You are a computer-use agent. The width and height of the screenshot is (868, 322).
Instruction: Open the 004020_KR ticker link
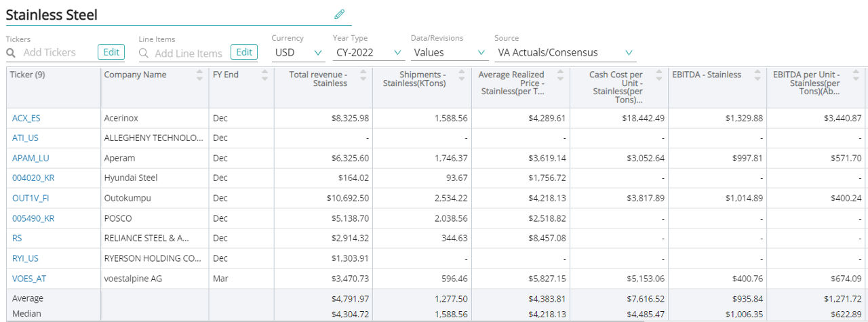point(33,178)
